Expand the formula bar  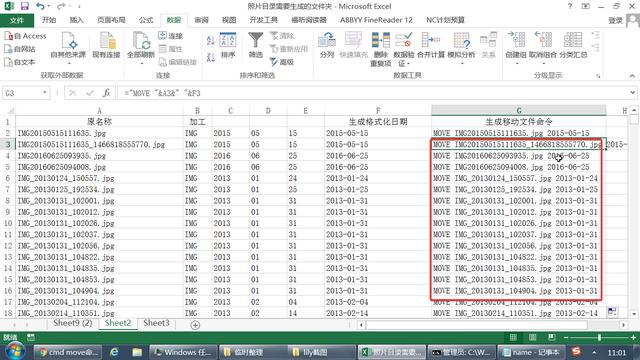click(x=632, y=93)
